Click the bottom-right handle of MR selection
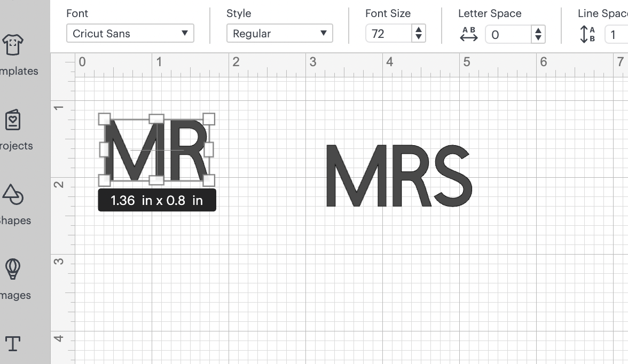 209,180
